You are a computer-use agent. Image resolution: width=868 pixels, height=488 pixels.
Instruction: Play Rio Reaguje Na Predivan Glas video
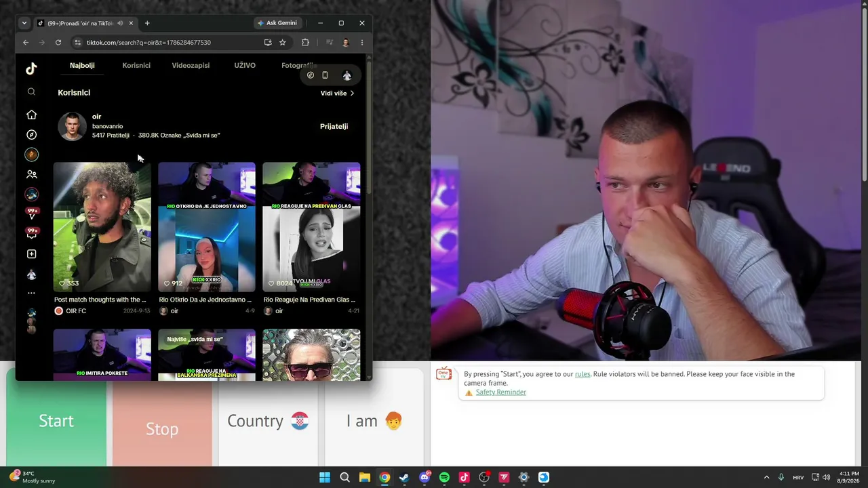pos(311,226)
